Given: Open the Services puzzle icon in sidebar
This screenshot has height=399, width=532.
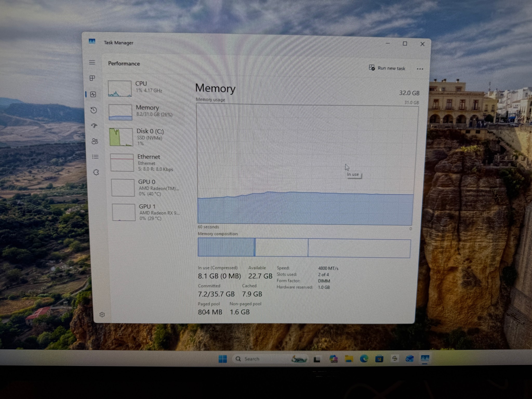Looking at the screenshot, I should pos(96,172).
